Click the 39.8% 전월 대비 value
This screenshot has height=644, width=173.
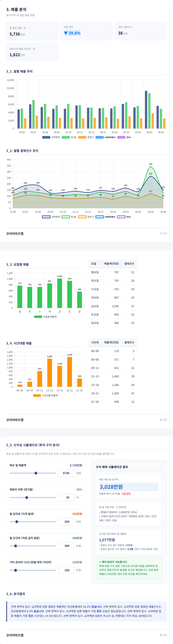(72, 33)
